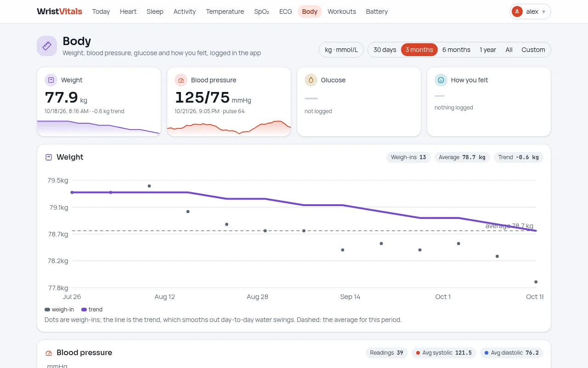
Task: Select the 6 months range
Action: click(456, 50)
